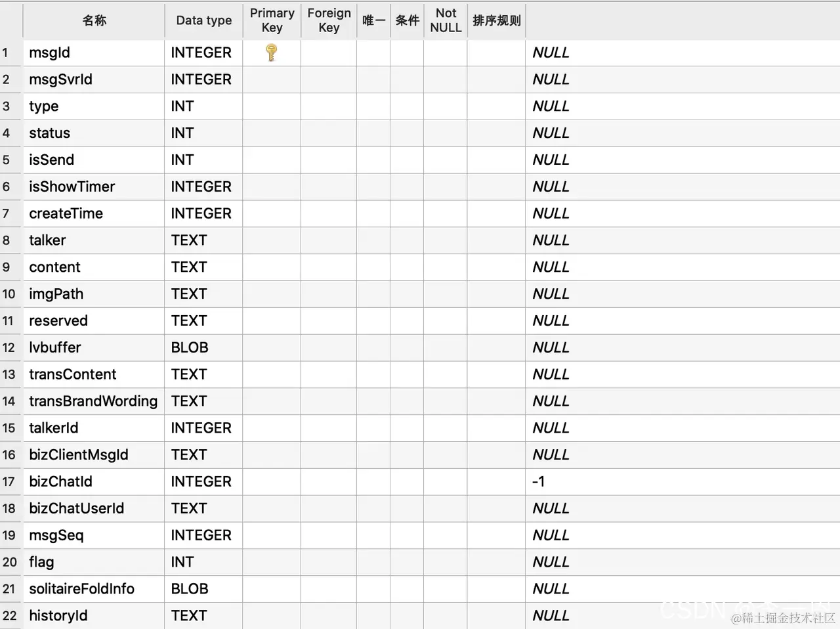The width and height of the screenshot is (840, 629).
Task: Select the transBrandWording name cell
Action: (94, 401)
